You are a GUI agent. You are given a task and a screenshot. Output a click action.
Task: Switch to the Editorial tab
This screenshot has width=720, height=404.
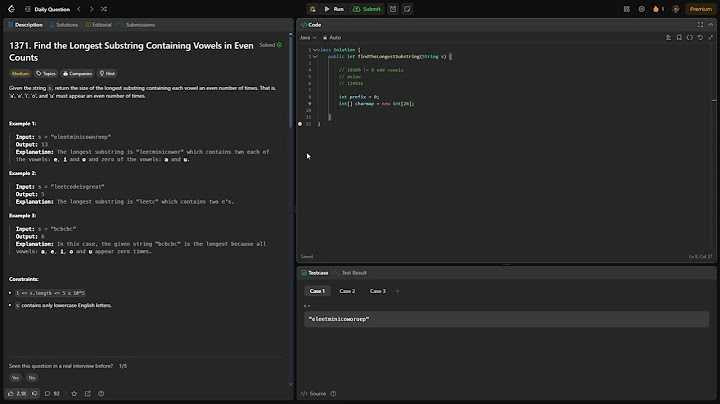click(98, 25)
